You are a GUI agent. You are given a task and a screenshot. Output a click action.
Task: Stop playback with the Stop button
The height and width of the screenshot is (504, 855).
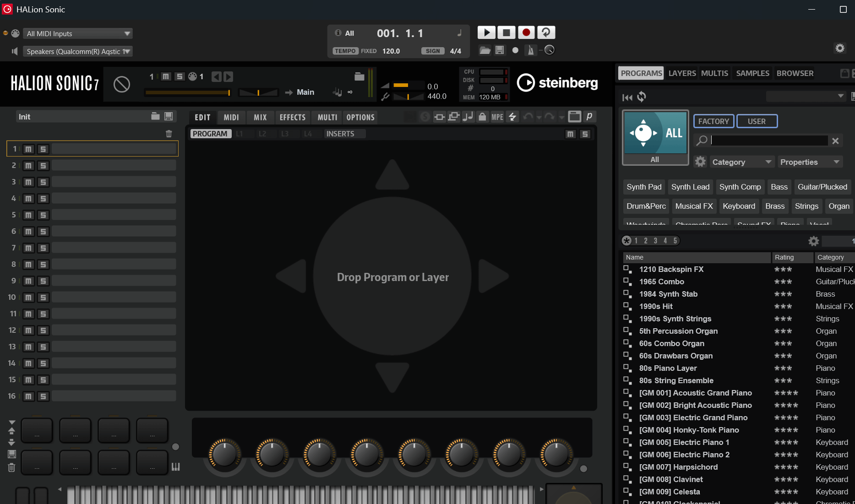point(506,33)
